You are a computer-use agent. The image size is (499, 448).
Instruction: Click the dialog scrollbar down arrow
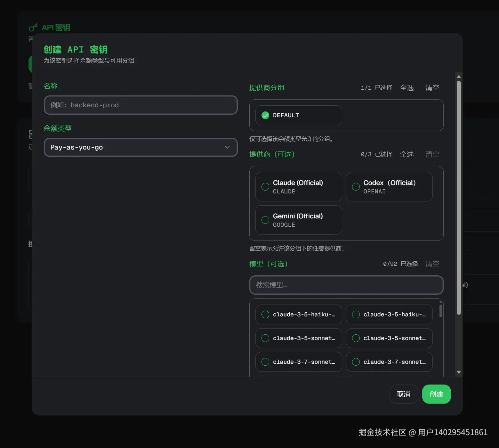click(459, 372)
